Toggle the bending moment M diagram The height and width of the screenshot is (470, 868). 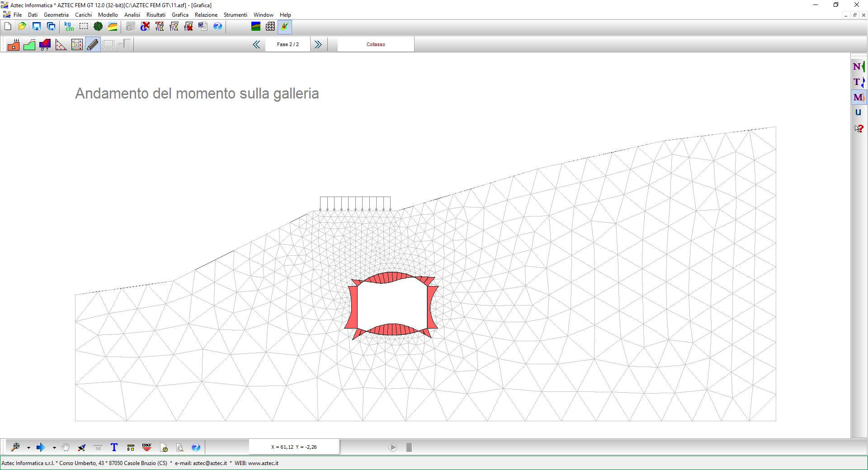[858, 98]
